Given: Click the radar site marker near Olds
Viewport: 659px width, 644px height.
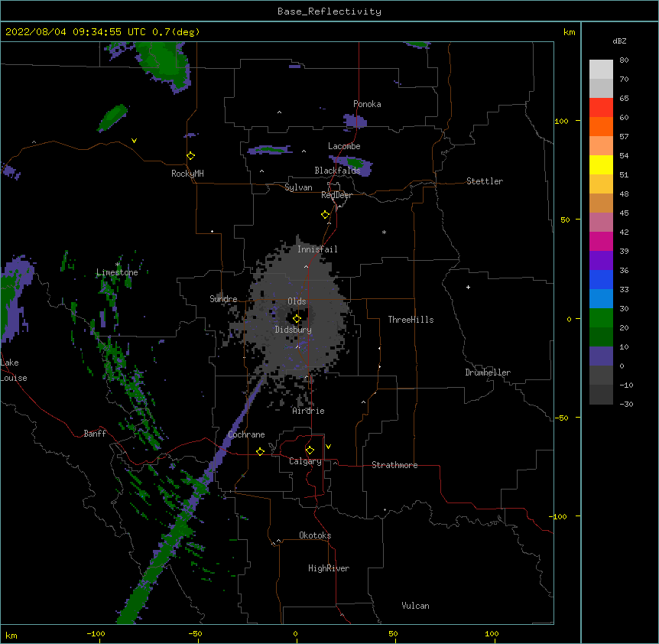Looking at the screenshot, I should [297, 318].
